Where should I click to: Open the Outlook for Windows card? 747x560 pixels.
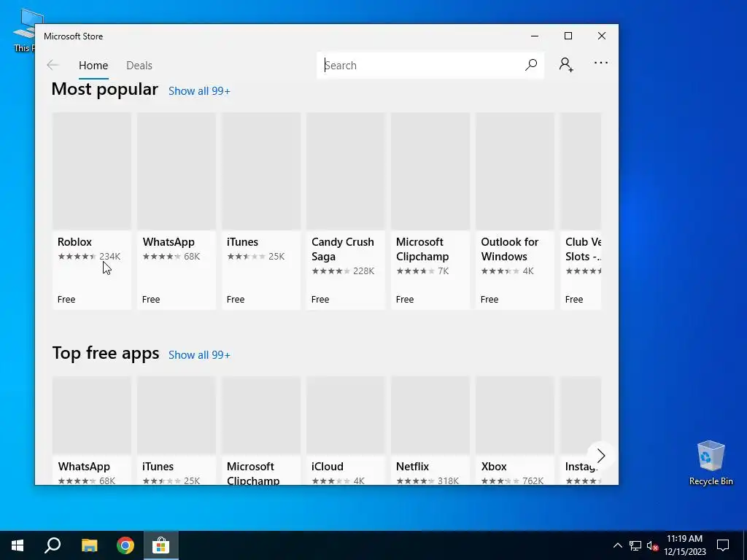pyautogui.click(x=515, y=211)
